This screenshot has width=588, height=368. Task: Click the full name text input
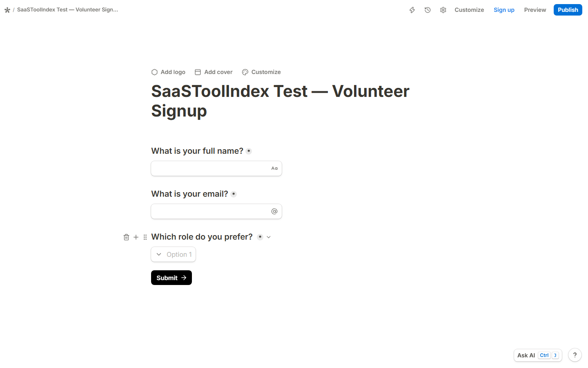coord(216,168)
